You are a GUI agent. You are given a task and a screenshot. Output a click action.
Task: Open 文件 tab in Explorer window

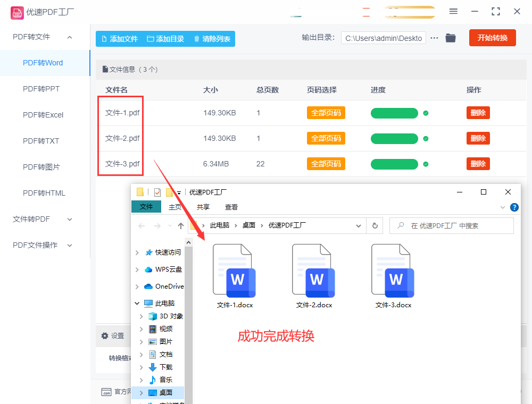click(146, 207)
